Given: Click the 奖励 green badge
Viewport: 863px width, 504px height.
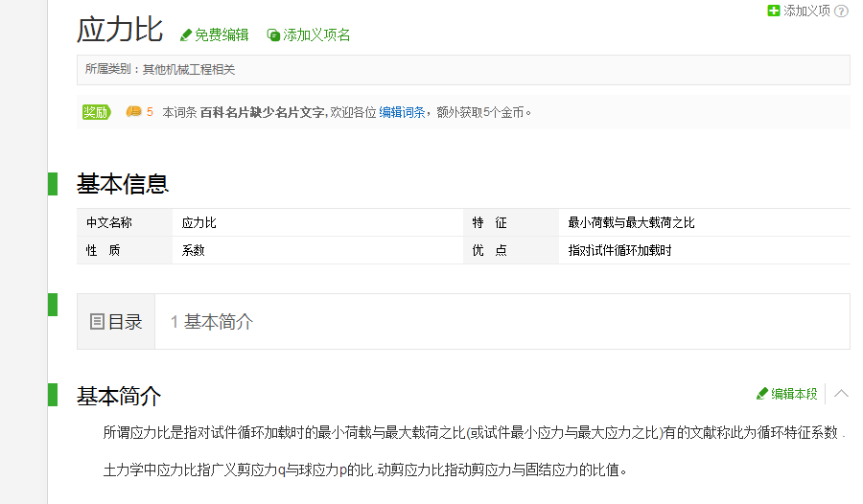Looking at the screenshot, I should [96, 112].
